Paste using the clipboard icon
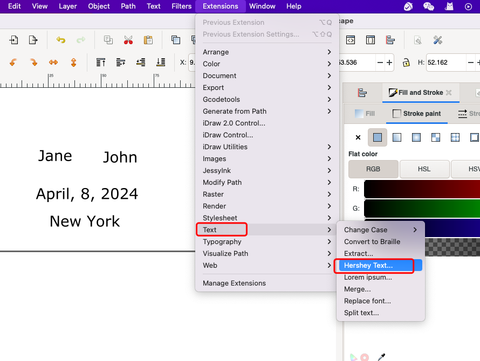The image size is (480, 361). pyautogui.click(x=148, y=40)
